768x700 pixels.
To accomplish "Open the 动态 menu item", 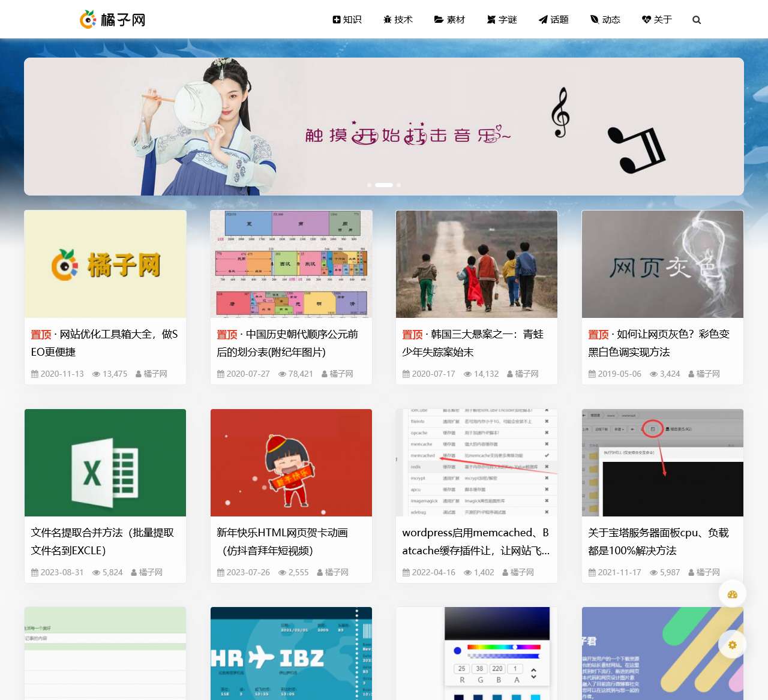I will click(x=605, y=19).
